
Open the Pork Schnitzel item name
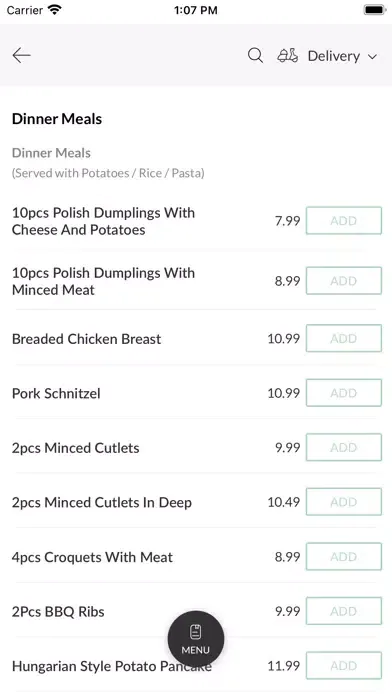[x=56, y=393]
